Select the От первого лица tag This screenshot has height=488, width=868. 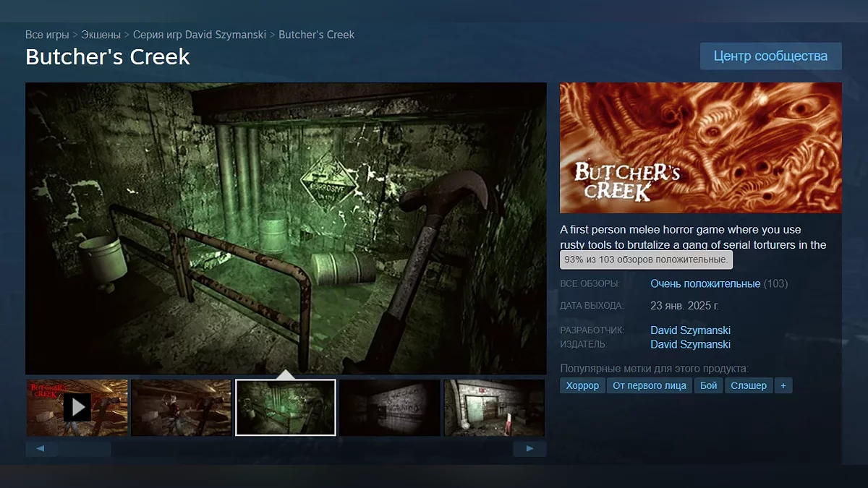[x=649, y=385]
